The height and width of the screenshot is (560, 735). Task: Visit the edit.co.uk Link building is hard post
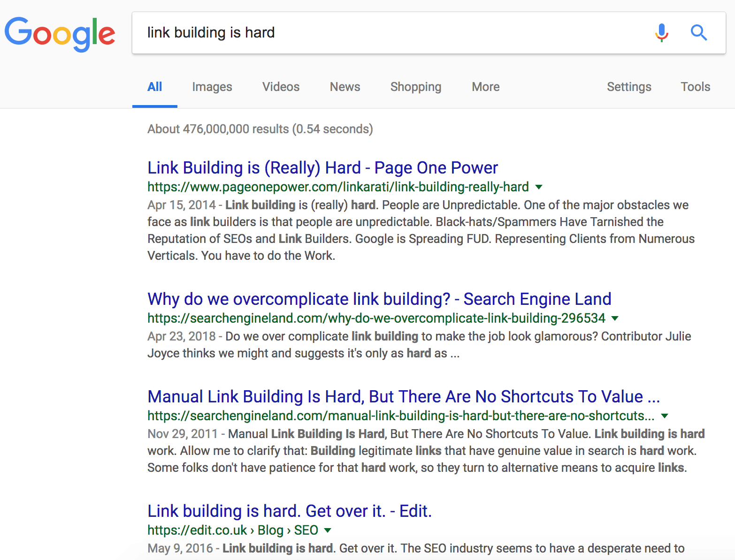[289, 511]
